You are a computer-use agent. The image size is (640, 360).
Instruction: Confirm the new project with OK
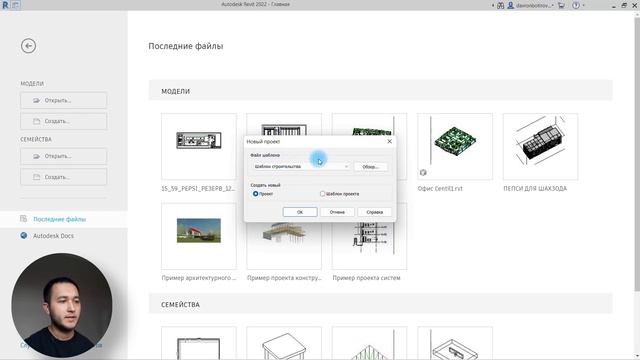[300, 212]
